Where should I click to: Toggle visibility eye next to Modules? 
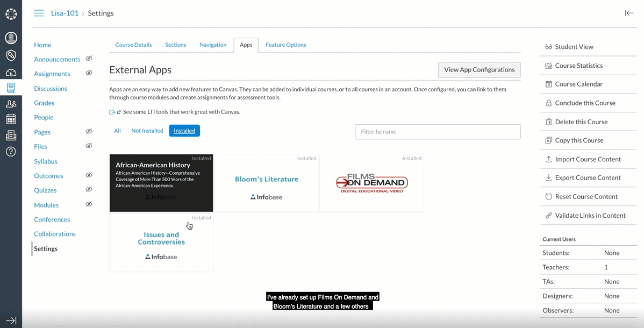89,204
